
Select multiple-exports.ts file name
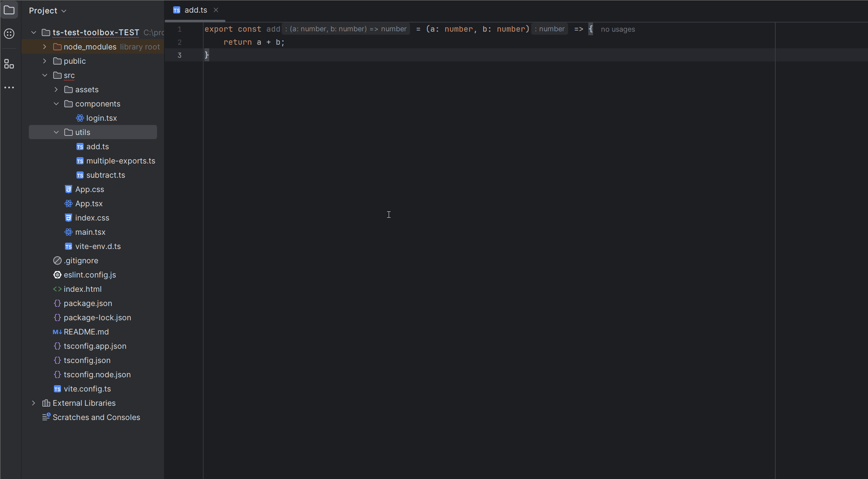[x=121, y=161]
